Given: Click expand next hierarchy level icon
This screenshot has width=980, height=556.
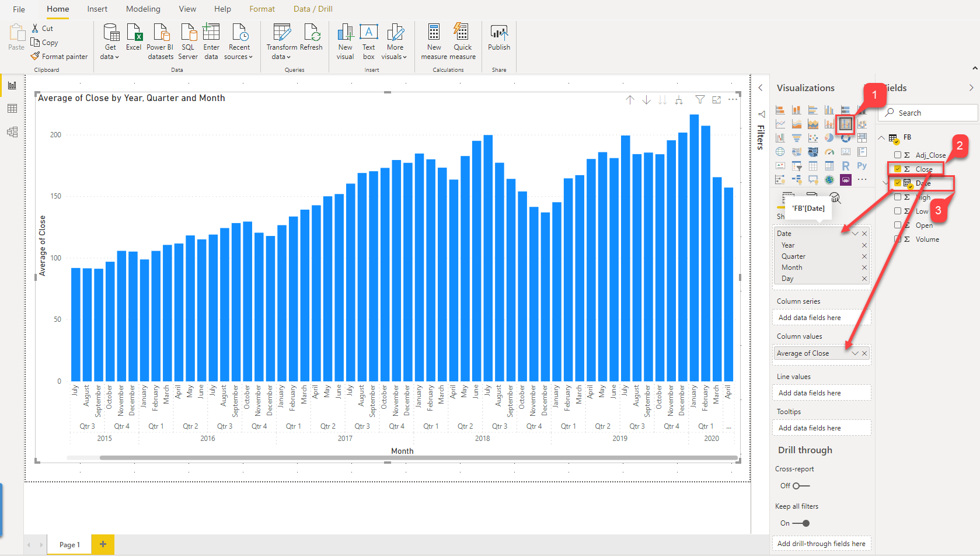Looking at the screenshot, I should pos(679,100).
